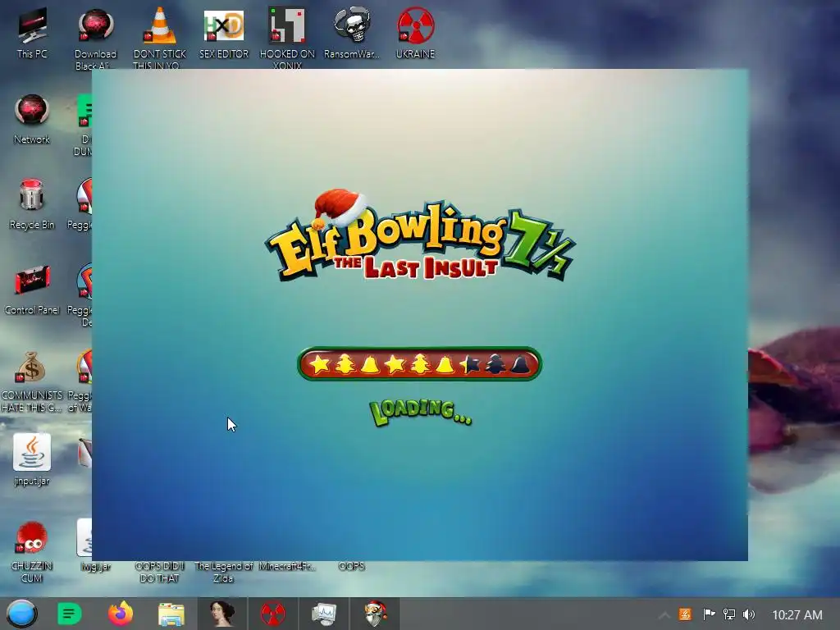Open the RansomWar skull icon
840x630 pixels.
(x=351, y=32)
